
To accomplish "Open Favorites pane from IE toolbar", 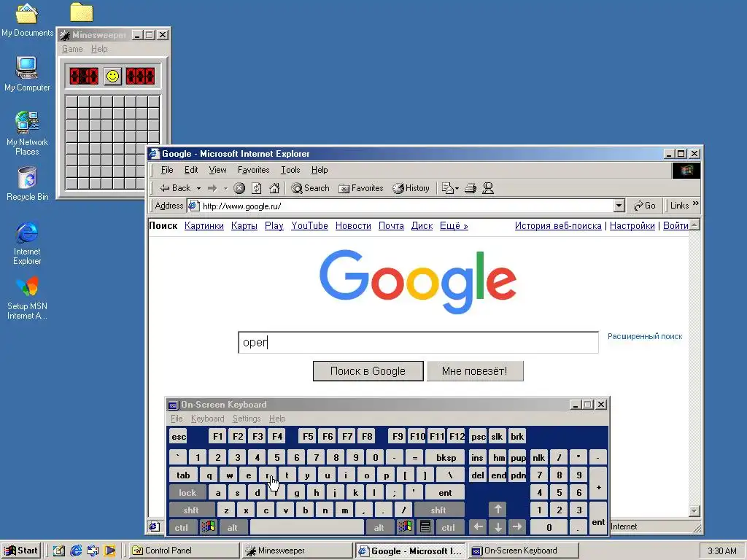I will (x=360, y=188).
